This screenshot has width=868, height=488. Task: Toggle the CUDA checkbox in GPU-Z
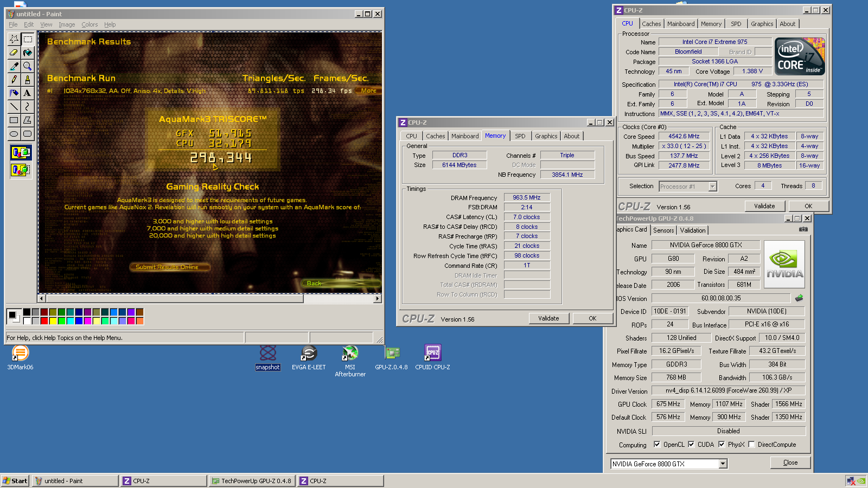pyautogui.click(x=691, y=444)
